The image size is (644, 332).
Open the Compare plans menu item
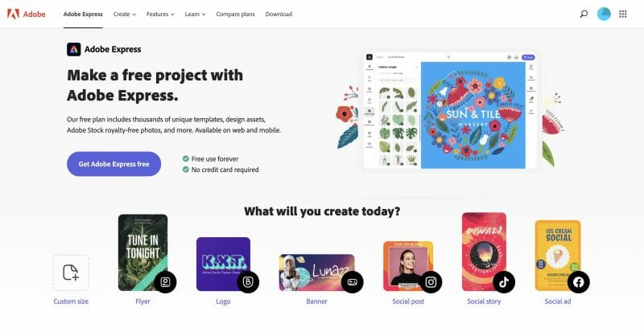235,14
